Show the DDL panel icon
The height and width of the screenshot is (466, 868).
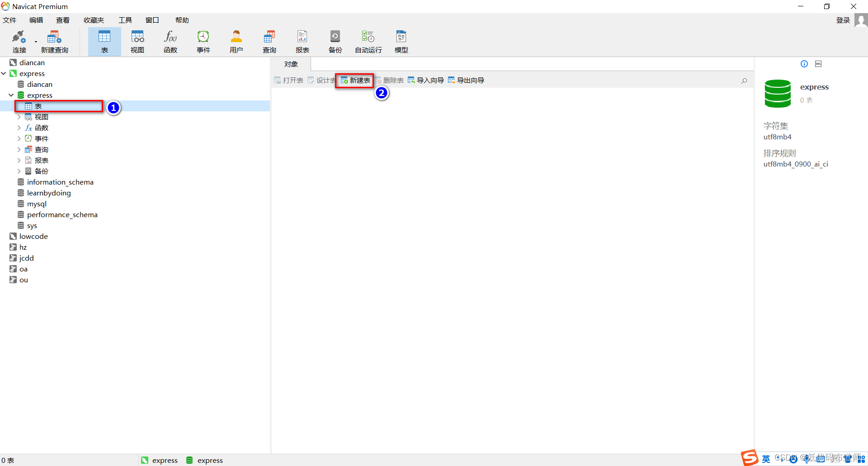[x=818, y=64]
